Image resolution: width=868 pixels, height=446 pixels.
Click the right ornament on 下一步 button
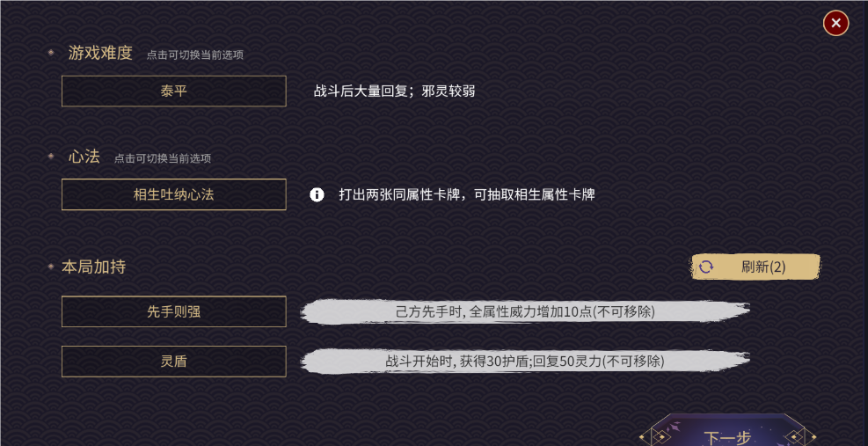click(799, 436)
